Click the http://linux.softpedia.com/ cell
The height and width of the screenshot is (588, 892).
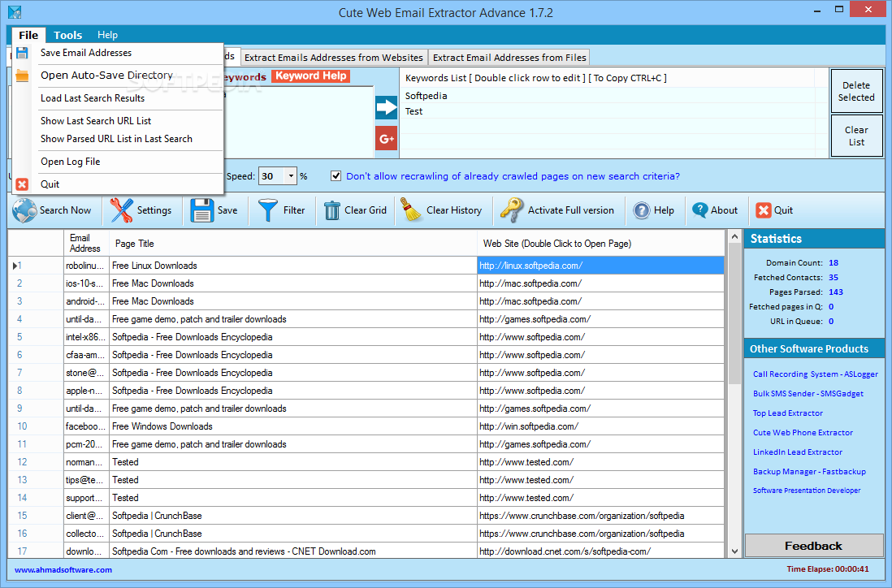pos(600,266)
